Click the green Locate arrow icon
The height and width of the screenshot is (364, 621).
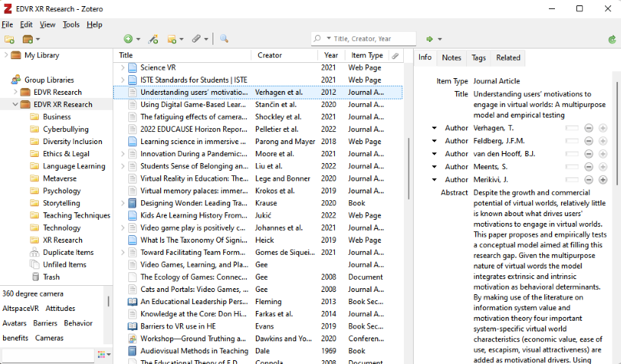(x=430, y=39)
